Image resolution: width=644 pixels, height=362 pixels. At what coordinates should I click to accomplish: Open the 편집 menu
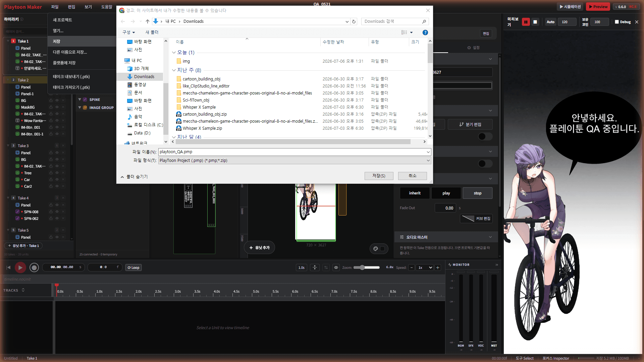tap(71, 7)
